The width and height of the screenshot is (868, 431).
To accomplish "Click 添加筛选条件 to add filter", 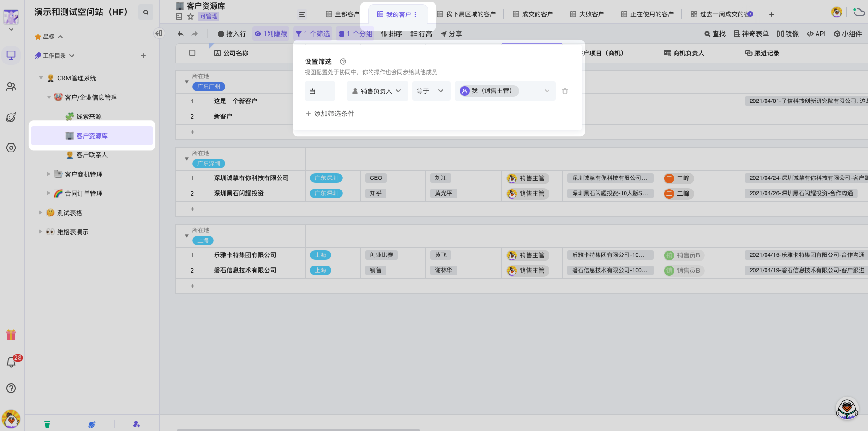I will pos(330,114).
